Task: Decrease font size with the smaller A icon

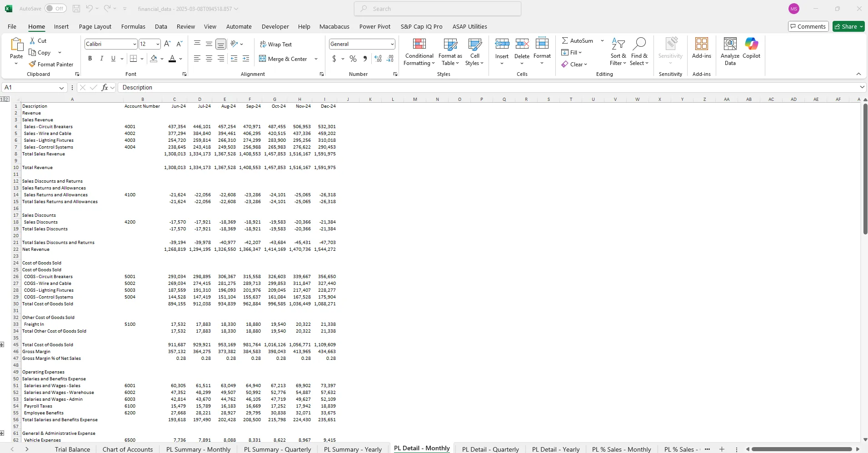Action: point(179,44)
